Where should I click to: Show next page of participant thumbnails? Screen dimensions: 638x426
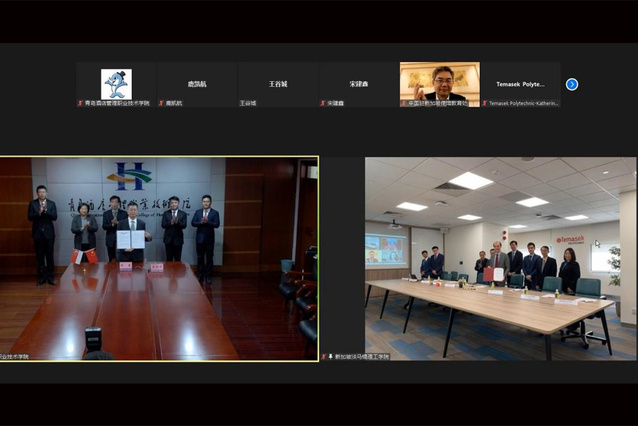click(572, 84)
